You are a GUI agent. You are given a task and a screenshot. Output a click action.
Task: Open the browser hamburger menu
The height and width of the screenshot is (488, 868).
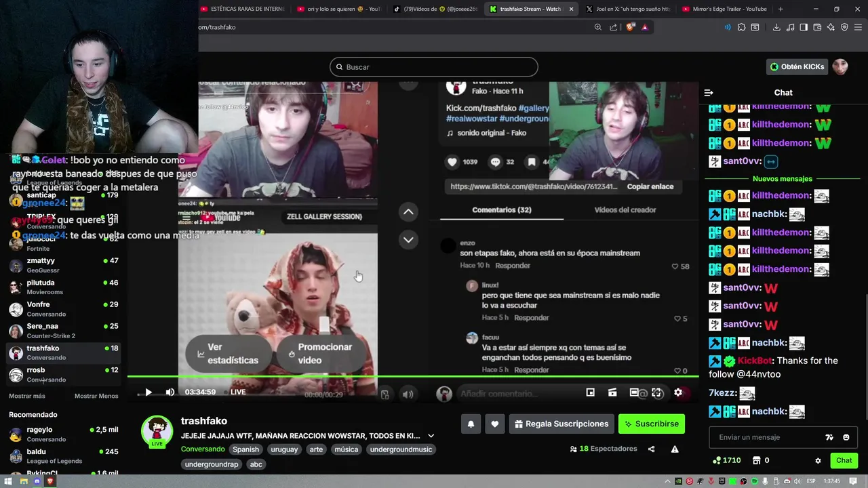[858, 27]
